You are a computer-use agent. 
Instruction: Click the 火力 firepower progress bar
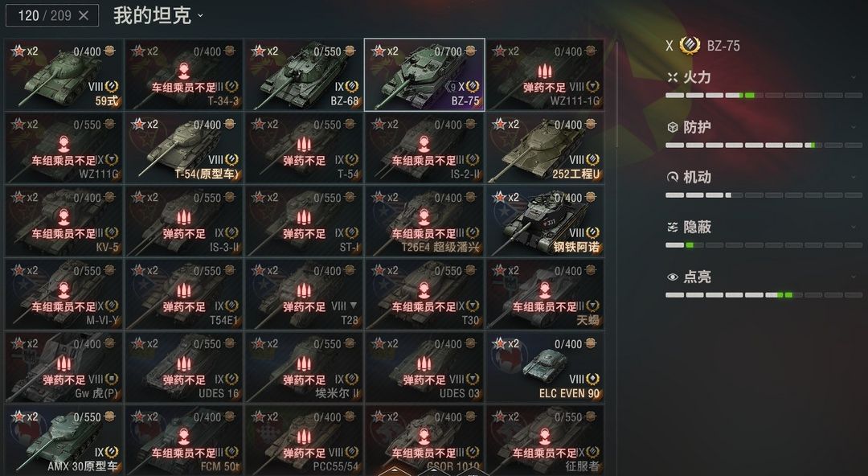[x=764, y=96]
